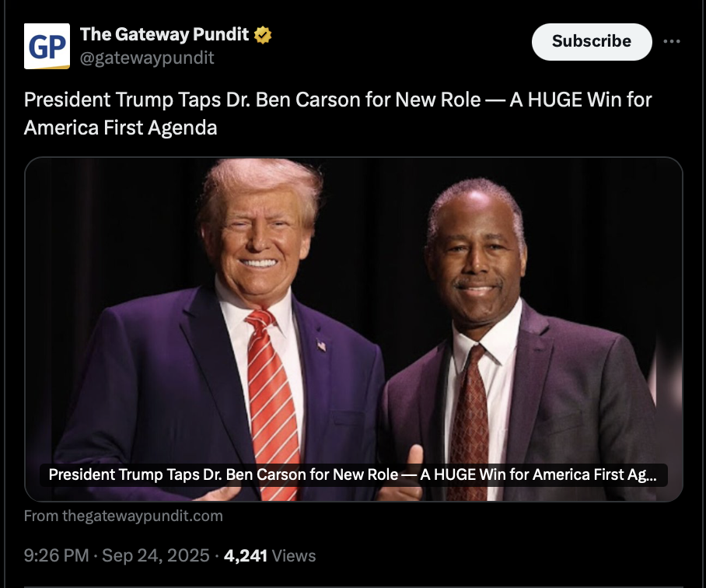This screenshot has height=588, width=706.
Task: Open the headline caption overlay on card
Action: tap(353, 474)
